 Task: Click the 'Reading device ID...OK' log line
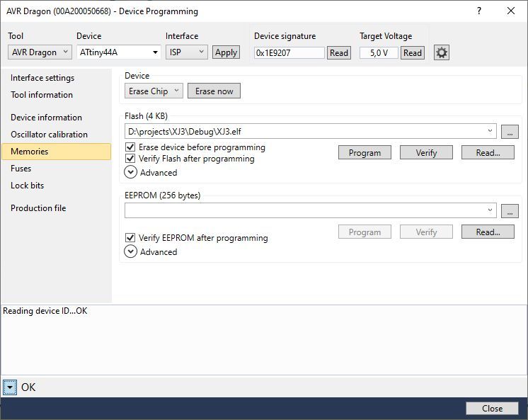(45, 311)
